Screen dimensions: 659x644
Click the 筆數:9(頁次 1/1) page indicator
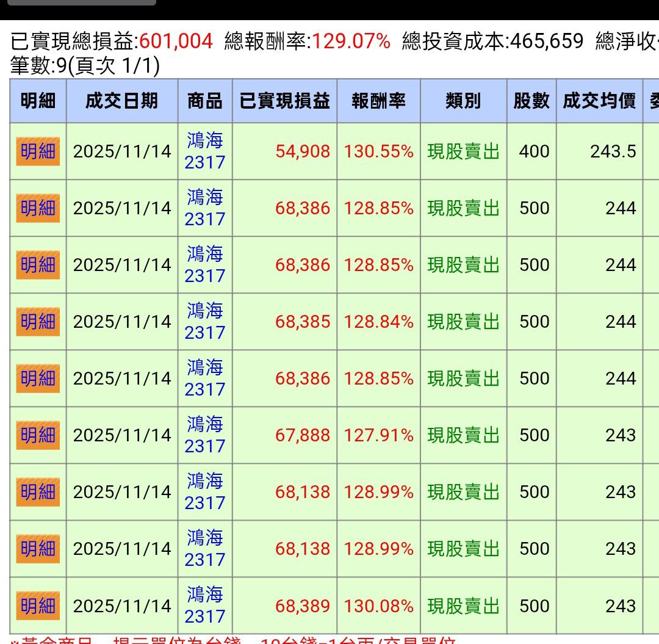point(85,65)
